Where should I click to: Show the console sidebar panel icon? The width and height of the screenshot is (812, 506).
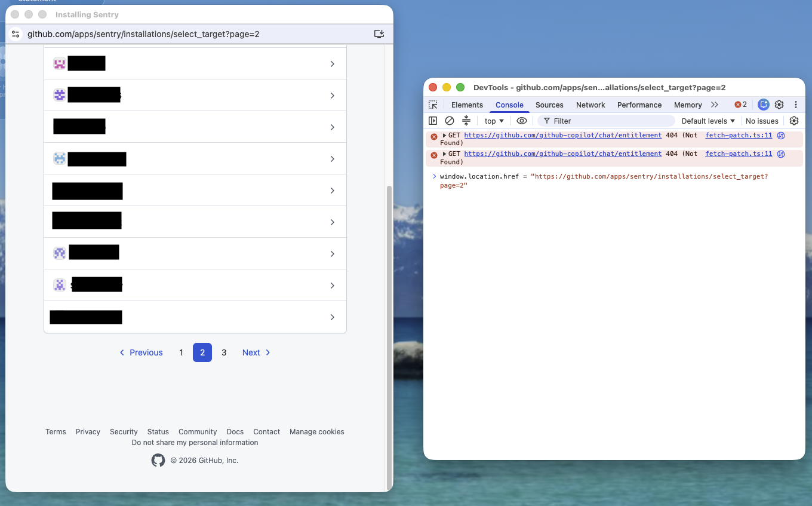tap(433, 121)
